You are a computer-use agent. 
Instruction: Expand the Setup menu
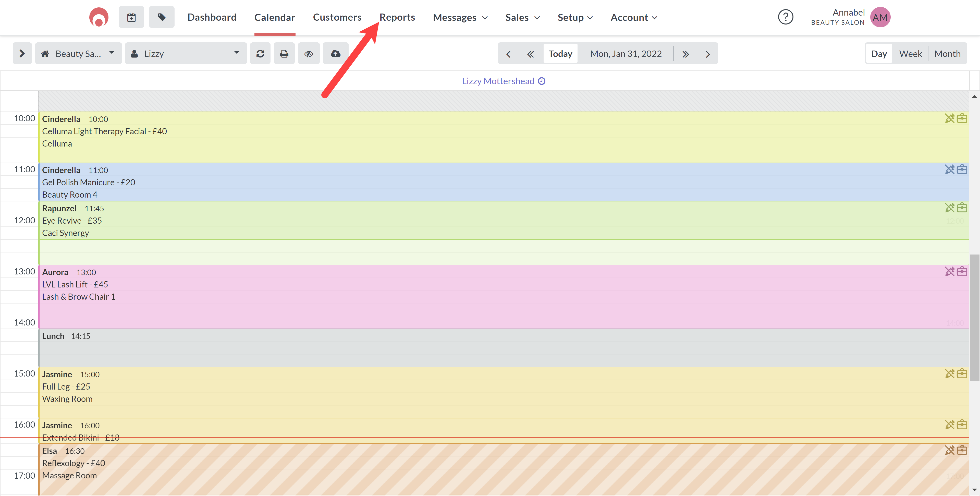(x=575, y=18)
